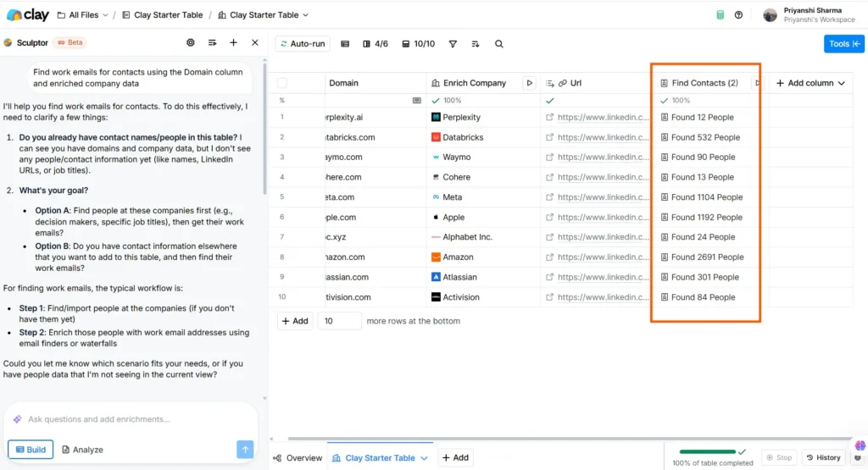Screen dimensions: 868x470
Task: Select the Activision company cell
Action: [x=483, y=297]
